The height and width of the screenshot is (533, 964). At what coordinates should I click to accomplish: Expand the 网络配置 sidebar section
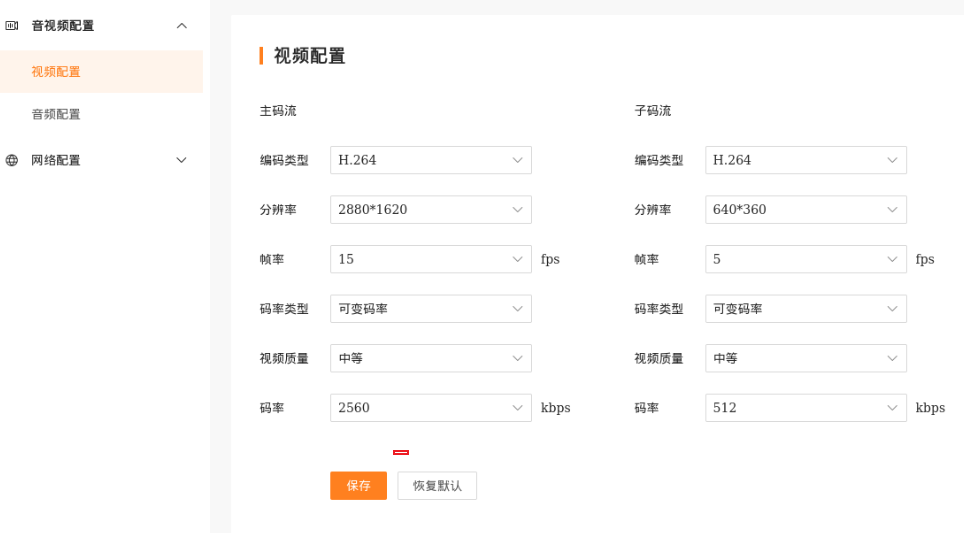pos(181,160)
